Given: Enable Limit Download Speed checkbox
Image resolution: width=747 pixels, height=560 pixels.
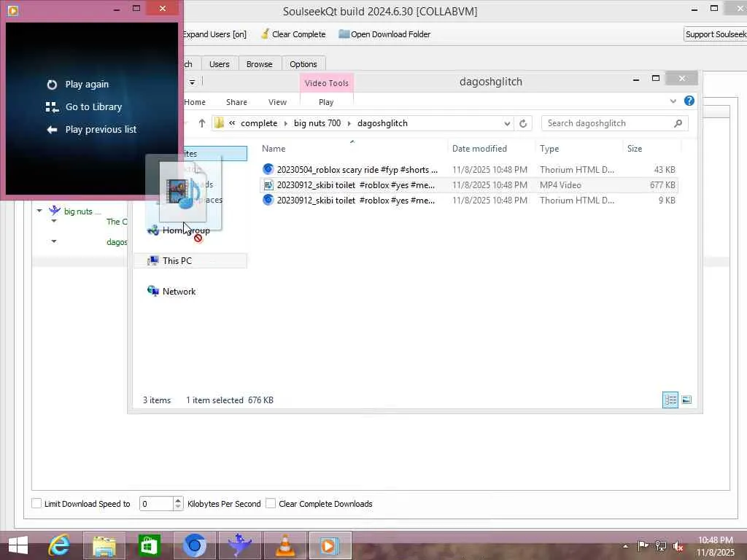Looking at the screenshot, I should pyautogui.click(x=36, y=503).
